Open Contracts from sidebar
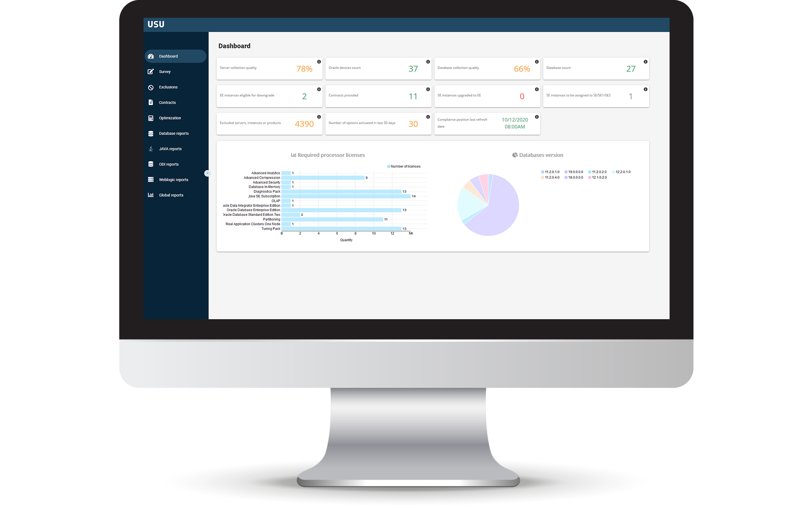 point(166,102)
